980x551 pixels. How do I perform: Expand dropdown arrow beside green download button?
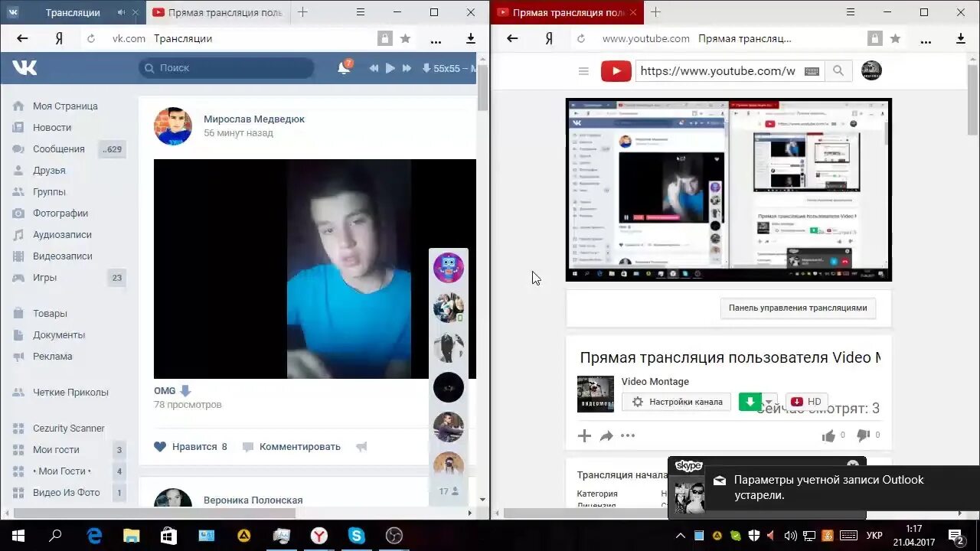(x=770, y=402)
